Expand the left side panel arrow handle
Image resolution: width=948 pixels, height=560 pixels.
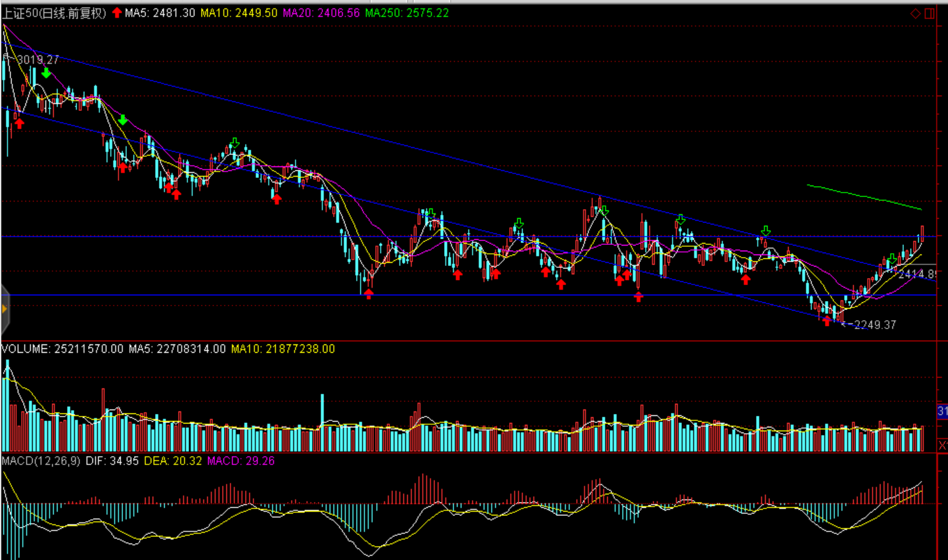[4, 309]
